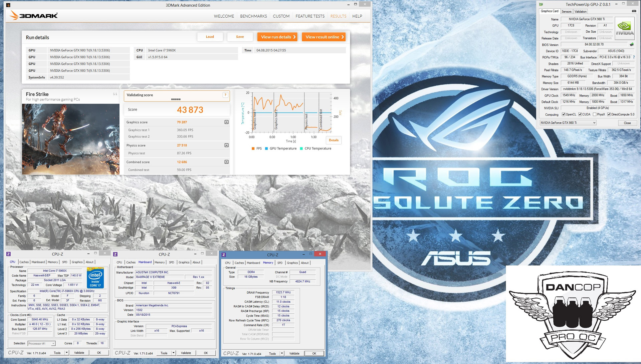Click the Validating score help icon
Image resolution: width=641 pixels, height=364 pixels.
click(225, 95)
